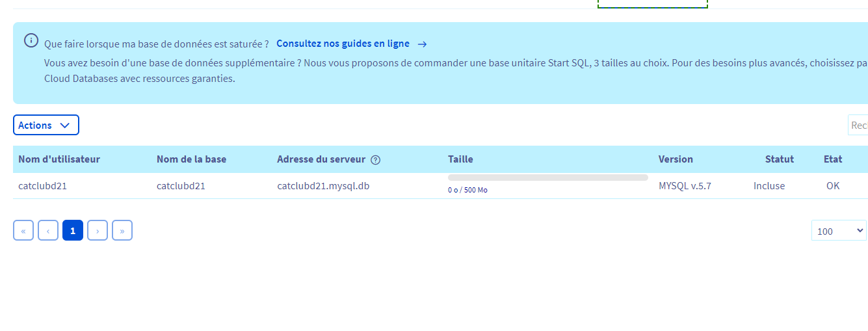Click the Nom d'utilisateur column header
Screen dimensions: 868x331
(x=59, y=159)
